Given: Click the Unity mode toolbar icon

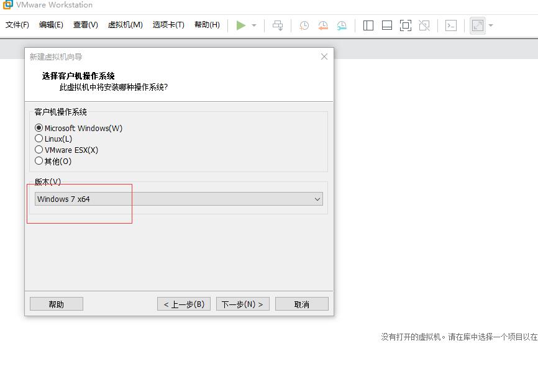Looking at the screenshot, I should pyautogui.click(x=424, y=25).
